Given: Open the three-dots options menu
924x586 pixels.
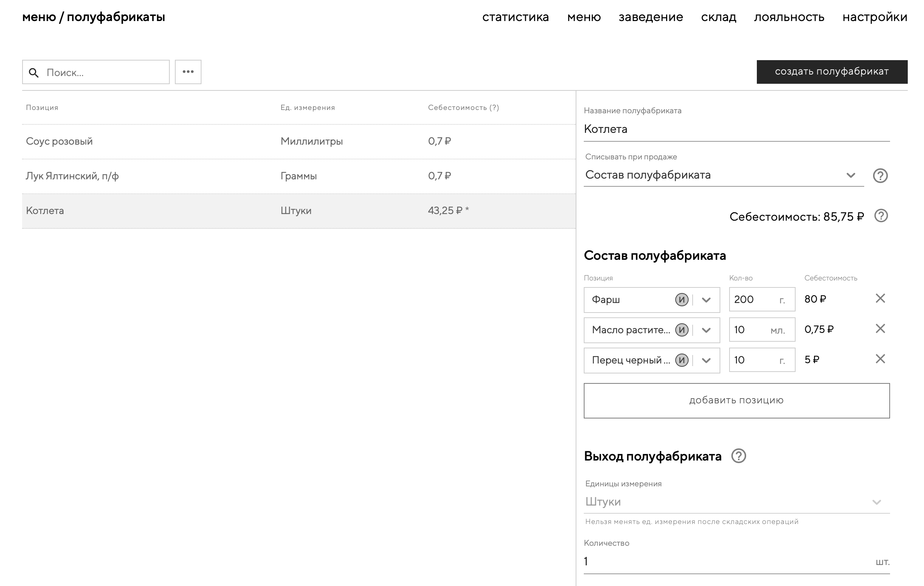Looking at the screenshot, I should coord(188,72).
